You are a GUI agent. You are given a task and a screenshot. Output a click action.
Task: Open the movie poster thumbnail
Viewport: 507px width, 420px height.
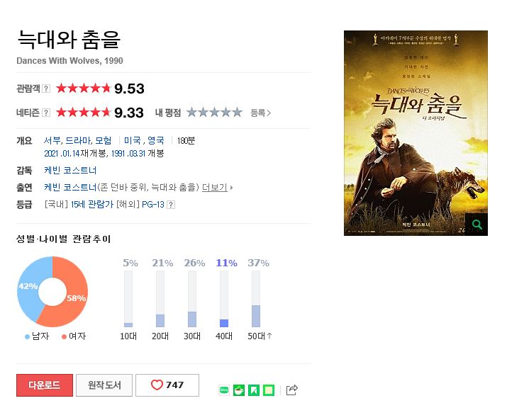pyautogui.click(x=416, y=133)
